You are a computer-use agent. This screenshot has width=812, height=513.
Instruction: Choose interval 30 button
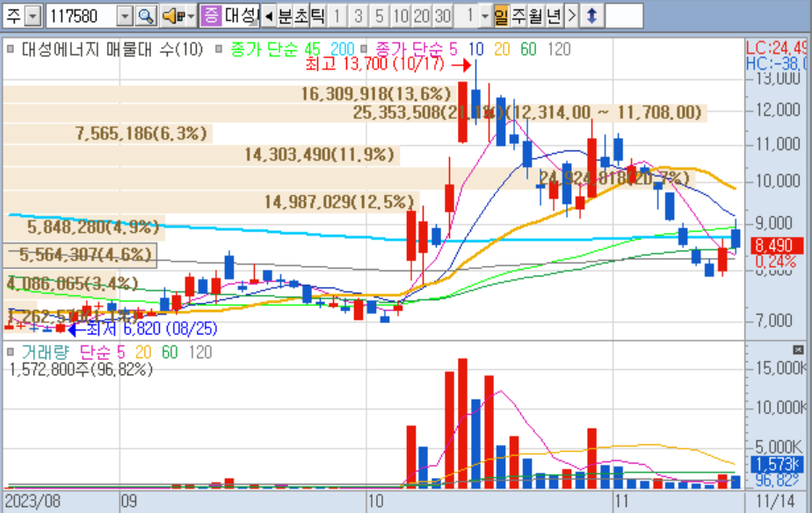(442, 17)
